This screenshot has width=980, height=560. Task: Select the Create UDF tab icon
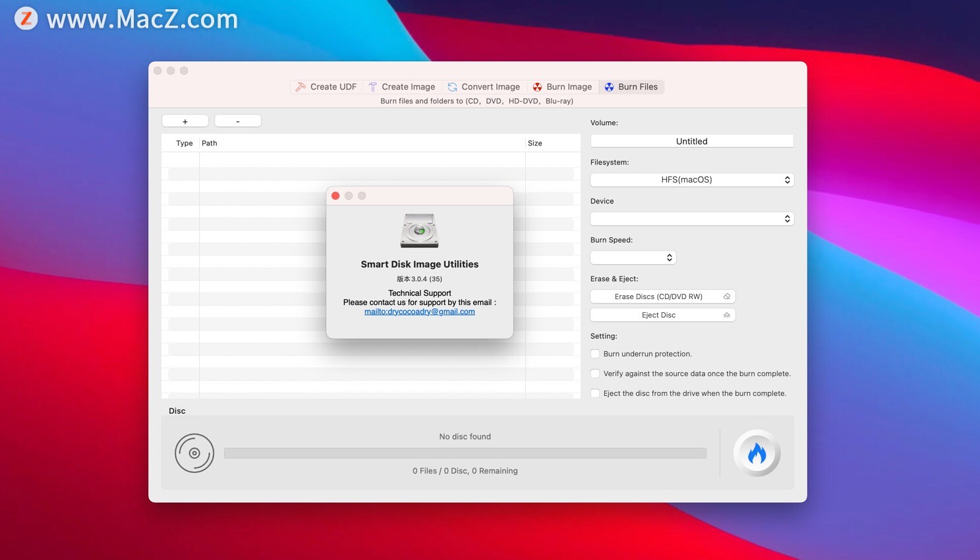pos(301,86)
